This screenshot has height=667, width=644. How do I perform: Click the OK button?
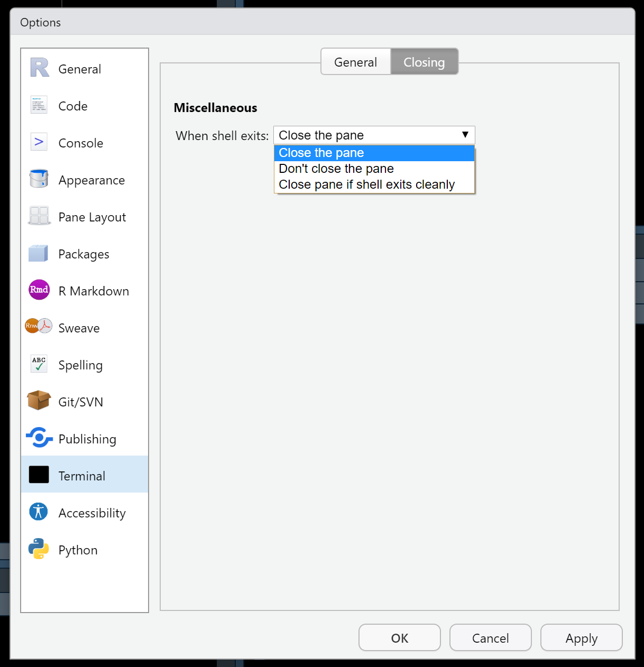[400, 638]
